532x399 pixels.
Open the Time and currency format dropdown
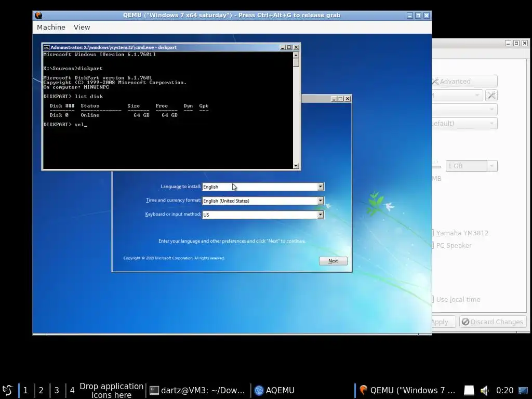pyautogui.click(x=320, y=201)
